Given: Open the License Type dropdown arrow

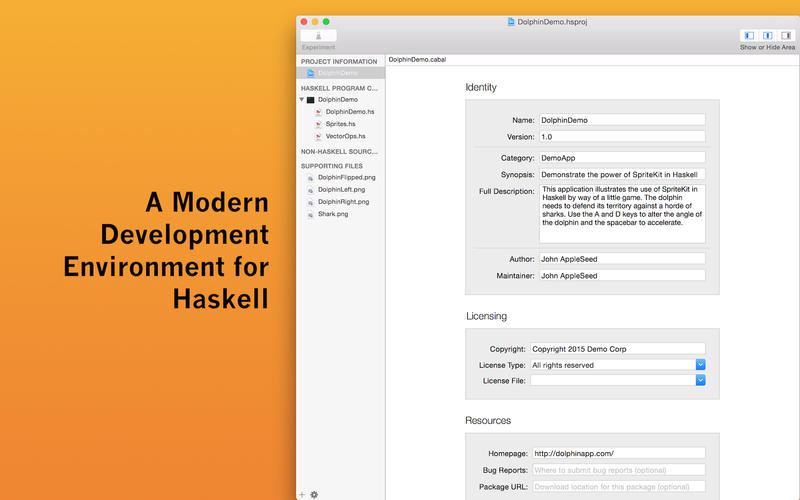Looking at the screenshot, I should pyautogui.click(x=701, y=365).
